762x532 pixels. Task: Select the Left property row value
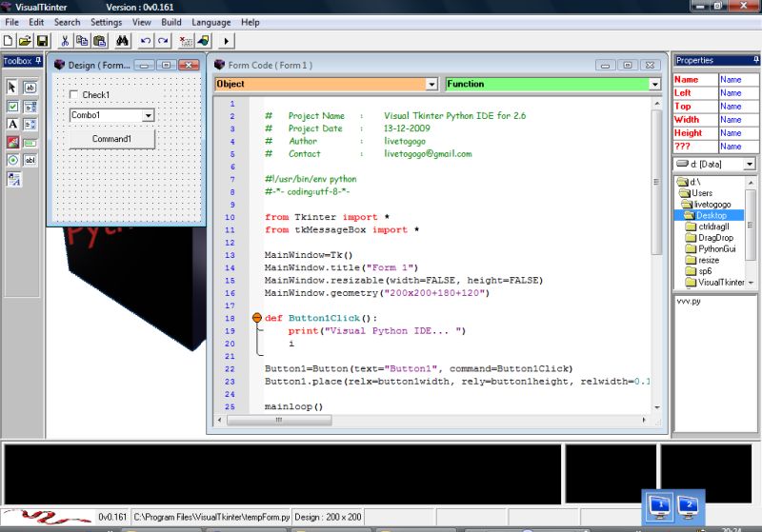click(738, 92)
